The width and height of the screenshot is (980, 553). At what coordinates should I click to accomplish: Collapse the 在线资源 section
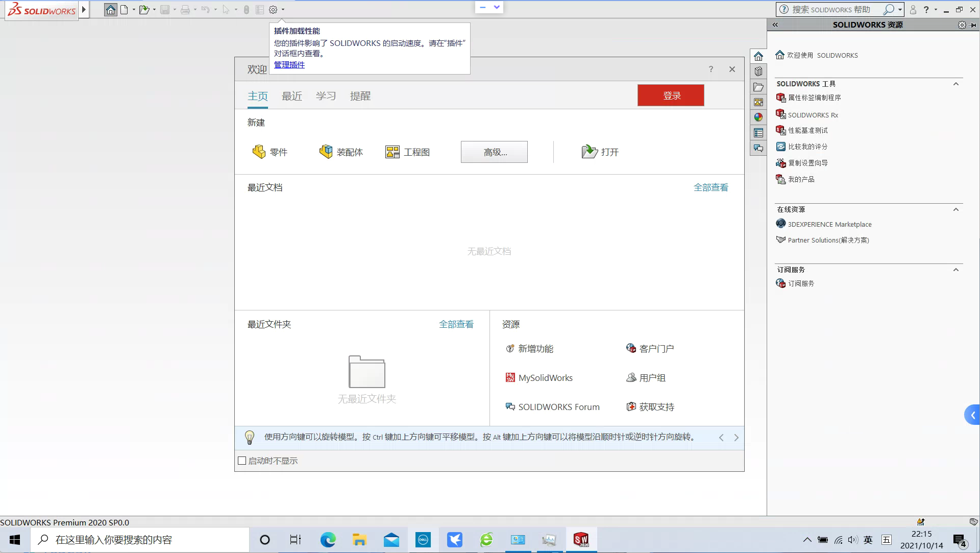pos(956,209)
